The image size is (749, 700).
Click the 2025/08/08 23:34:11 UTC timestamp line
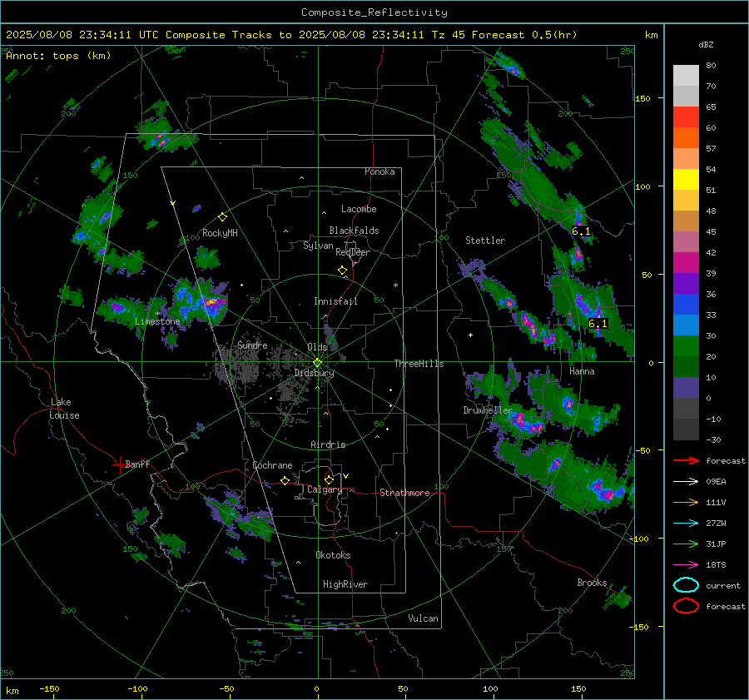pos(291,35)
